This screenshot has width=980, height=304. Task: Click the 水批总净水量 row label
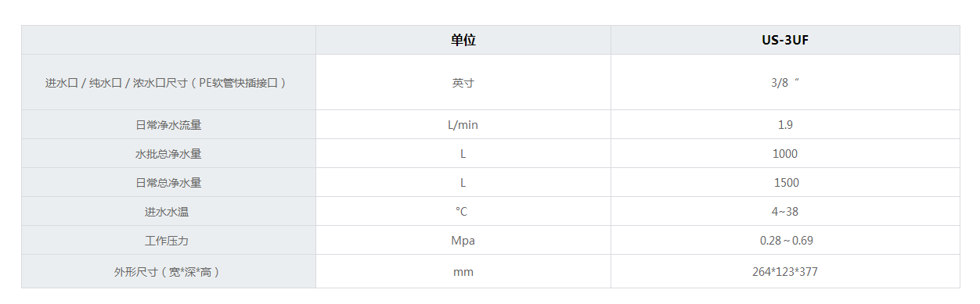pyautogui.click(x=168, y=153)
